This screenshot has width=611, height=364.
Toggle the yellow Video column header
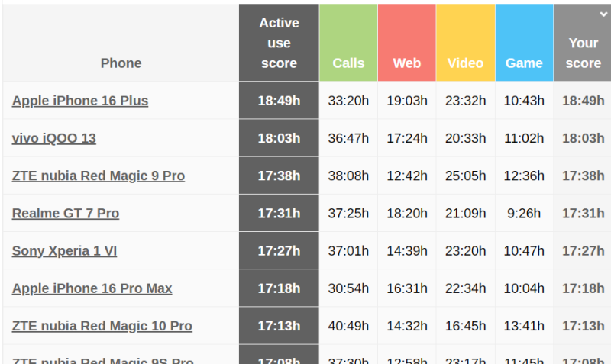[x=466, y=43]
